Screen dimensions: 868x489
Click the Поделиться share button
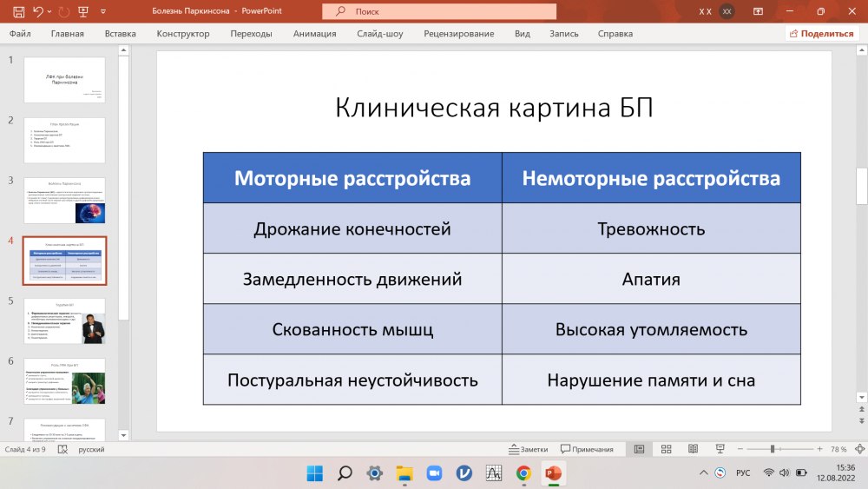[821, 34]
